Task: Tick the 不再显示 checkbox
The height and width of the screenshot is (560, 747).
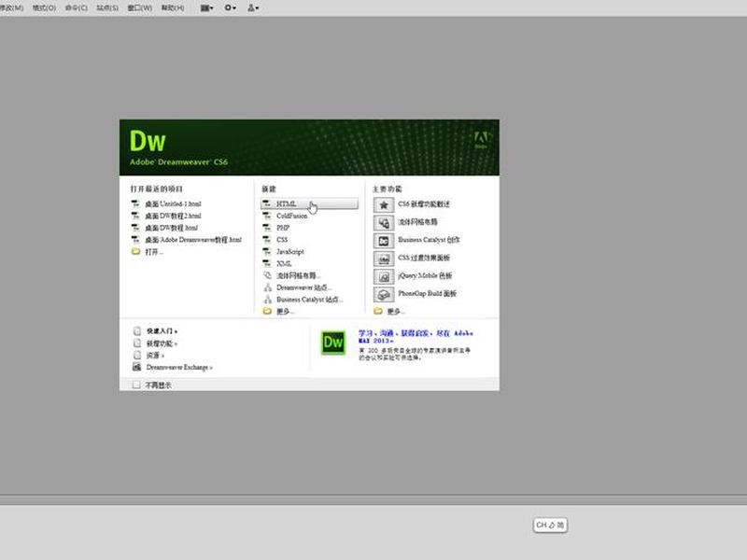Action: pos(136,385)
